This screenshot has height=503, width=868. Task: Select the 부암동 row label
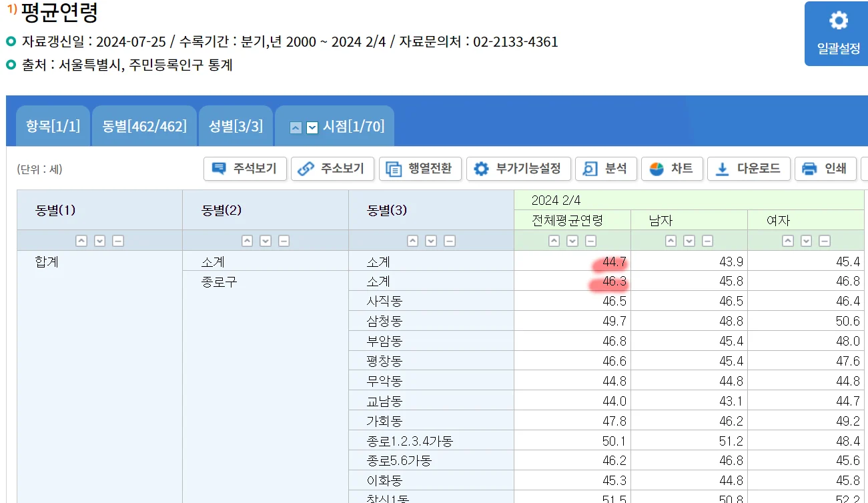[x=384, y=342]
